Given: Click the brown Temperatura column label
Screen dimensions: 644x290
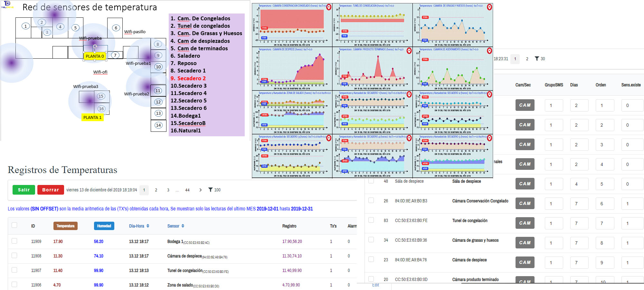Looking at the screenshot, I should (x=65, y=226).
